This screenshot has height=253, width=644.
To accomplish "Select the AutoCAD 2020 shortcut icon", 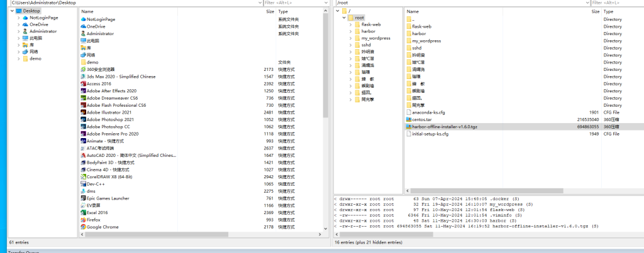I will (x=83, y=155).
